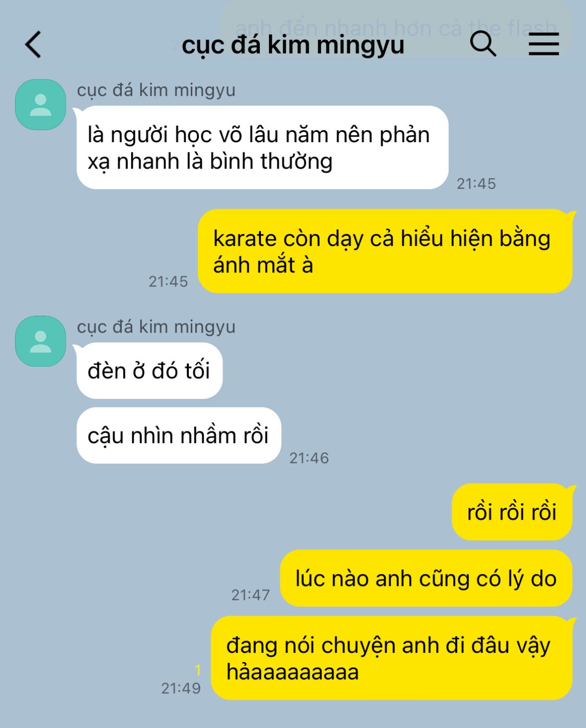Viewport: 586px width, 728px height.
Task: Tap faded message 'anh đến nhanh hơn cả the flash'
Action: [x=396, y=27]
